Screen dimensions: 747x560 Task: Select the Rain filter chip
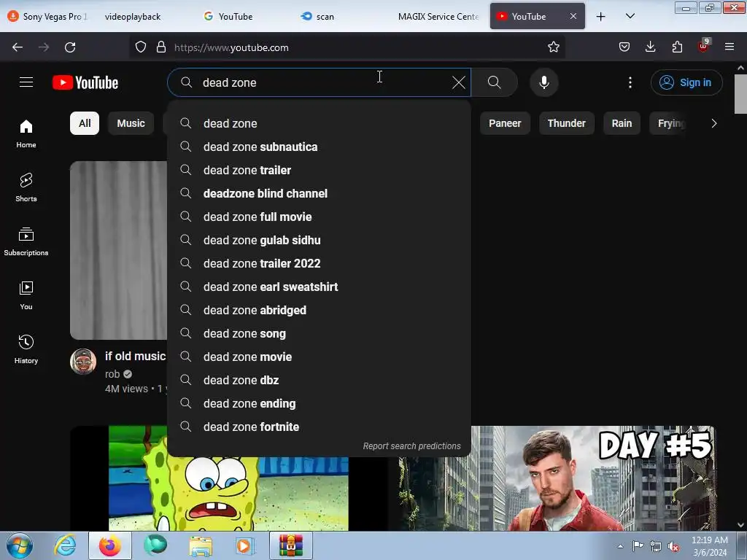pos(622,123)
